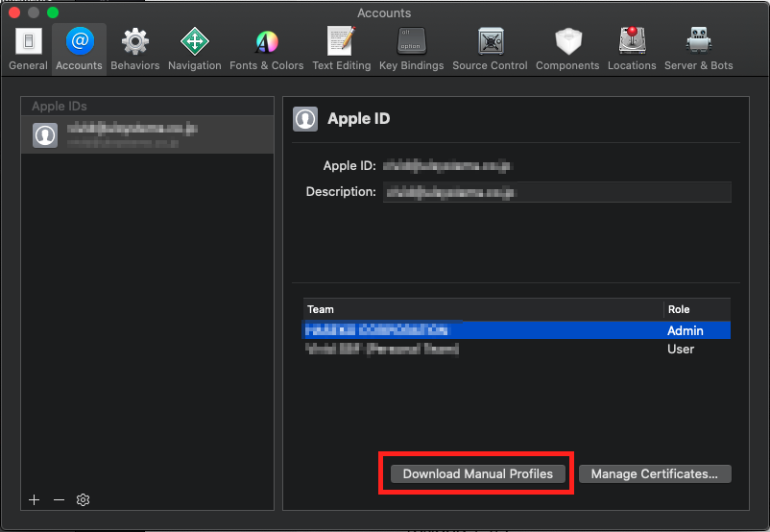Viewport: 770px width, 532px height.
Task: Open the gear action menu for accounts
Action: pos(83,500)
